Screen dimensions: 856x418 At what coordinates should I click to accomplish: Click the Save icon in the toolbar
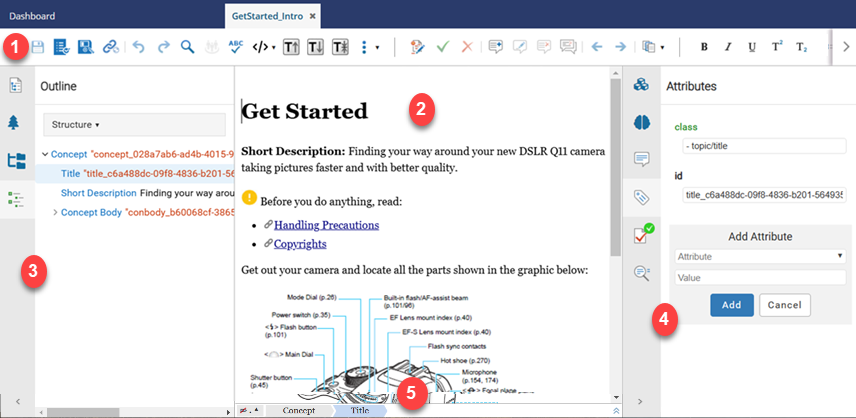(x=38, y=46)
